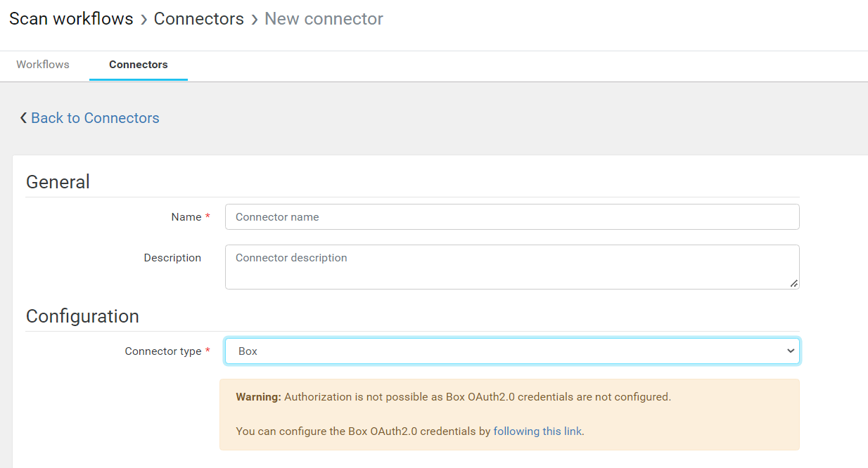868x468 pixels.
Task: Go to Scan workflows in the breadcrumb
Action: (x=71, y=19)
